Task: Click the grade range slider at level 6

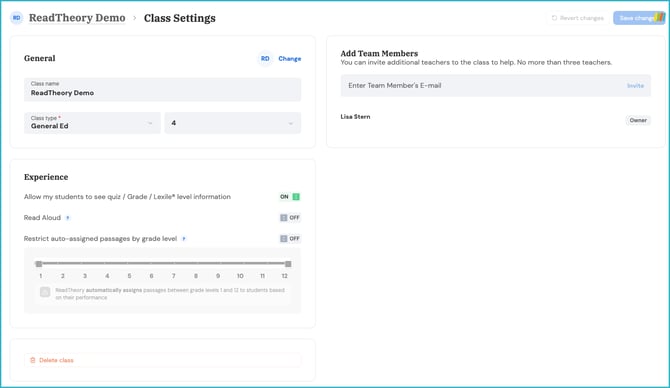Action: pos(152,264)
